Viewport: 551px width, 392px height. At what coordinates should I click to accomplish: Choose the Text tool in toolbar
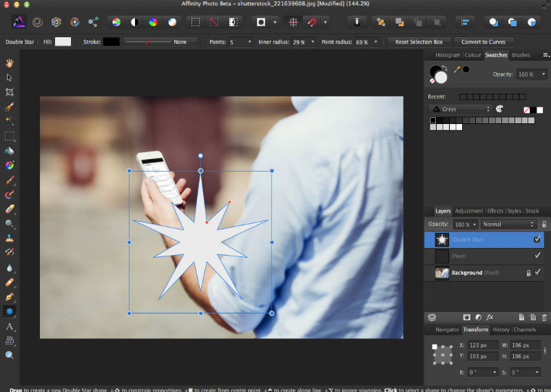coord(10,326)
